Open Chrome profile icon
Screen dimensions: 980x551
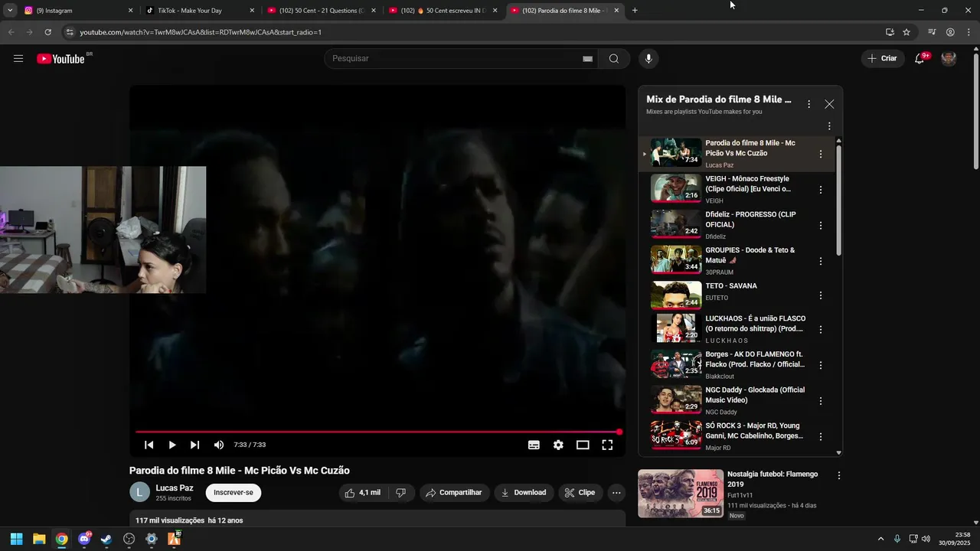[950, 32]
